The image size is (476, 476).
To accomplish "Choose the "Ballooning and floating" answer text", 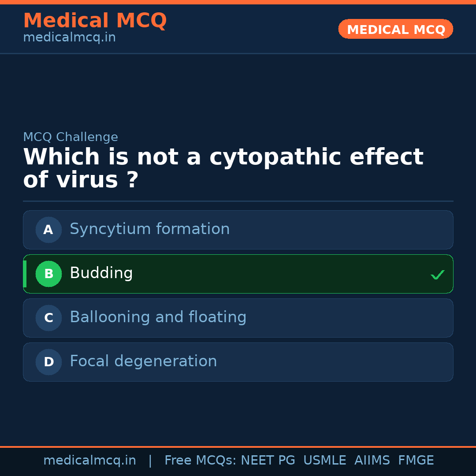I will click(158, 317).
